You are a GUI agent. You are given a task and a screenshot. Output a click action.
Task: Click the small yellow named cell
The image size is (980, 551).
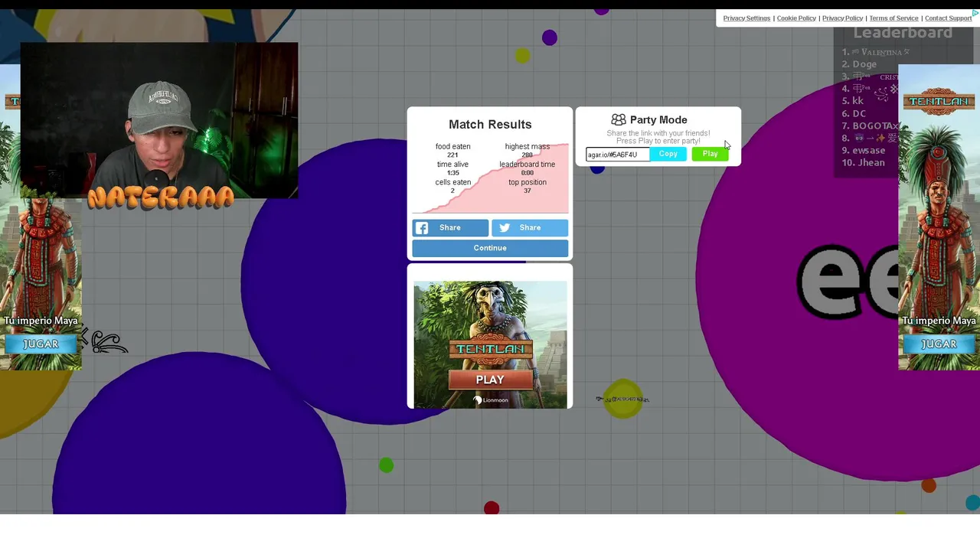tap(623, 399)
